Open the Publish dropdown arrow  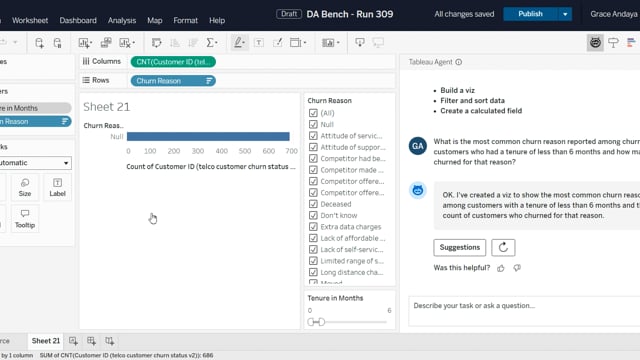click(x=565, y=14)
